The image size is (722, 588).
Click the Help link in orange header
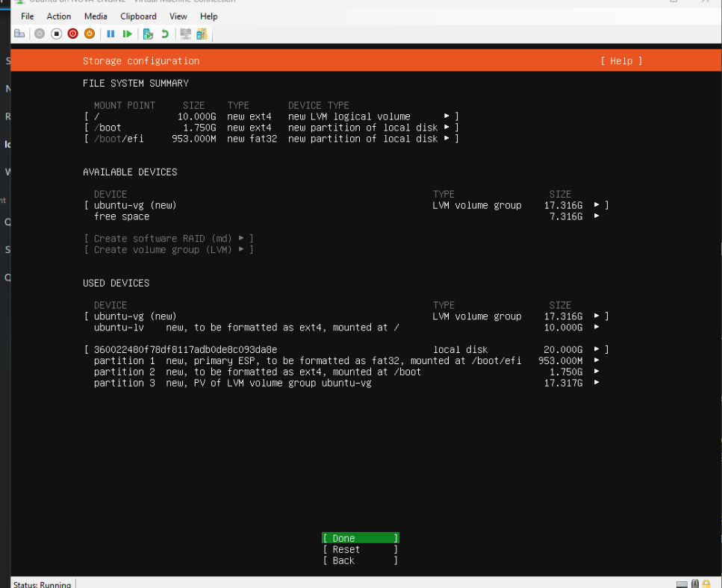[620, 61]
